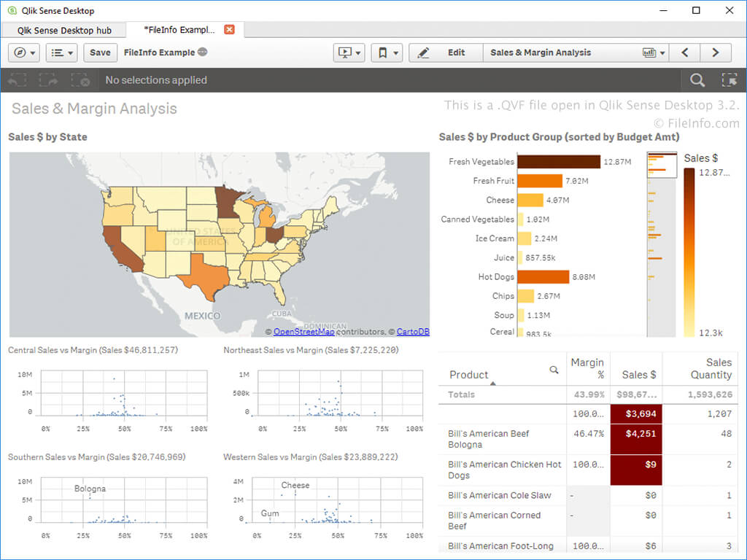The image size is (747, 560).
Task: Open the OpenStreetMap link
Action: pos(304,332)
